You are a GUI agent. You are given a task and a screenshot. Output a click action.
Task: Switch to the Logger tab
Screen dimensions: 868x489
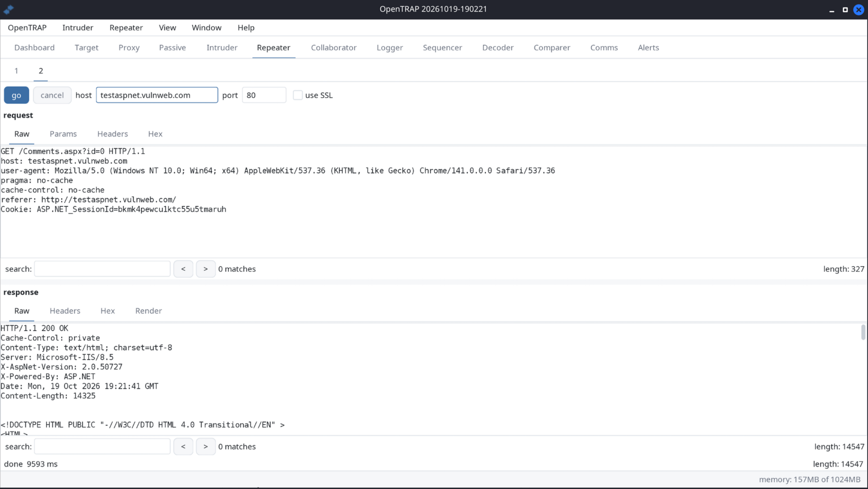pos(390,48)
